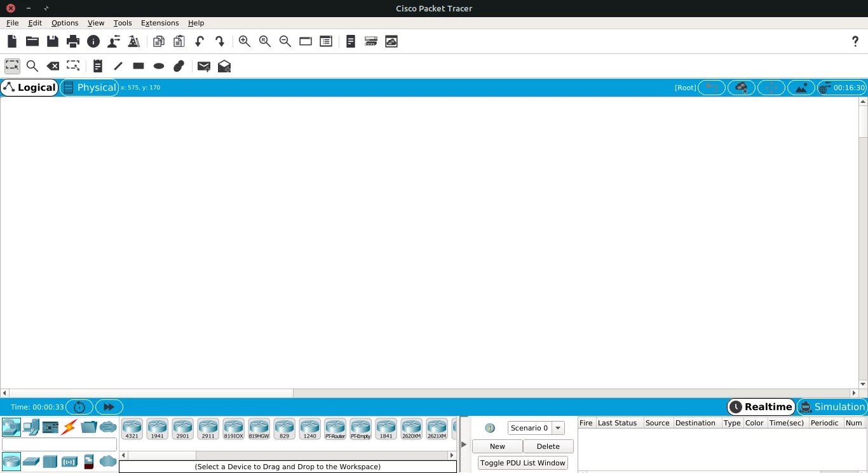Screen dimensions: 868x473
Task: Enable the Select rectangle tool
Action: click(12, 66)
